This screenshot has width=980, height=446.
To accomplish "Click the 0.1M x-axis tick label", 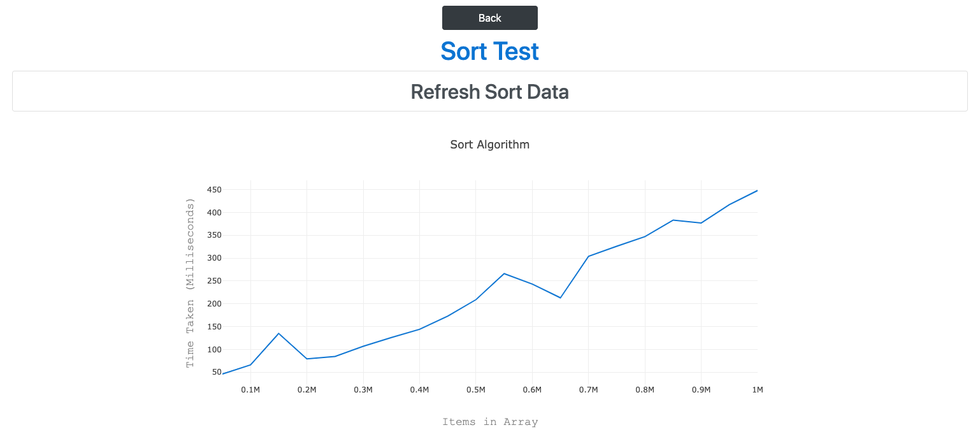I will [x=250, y=390].
